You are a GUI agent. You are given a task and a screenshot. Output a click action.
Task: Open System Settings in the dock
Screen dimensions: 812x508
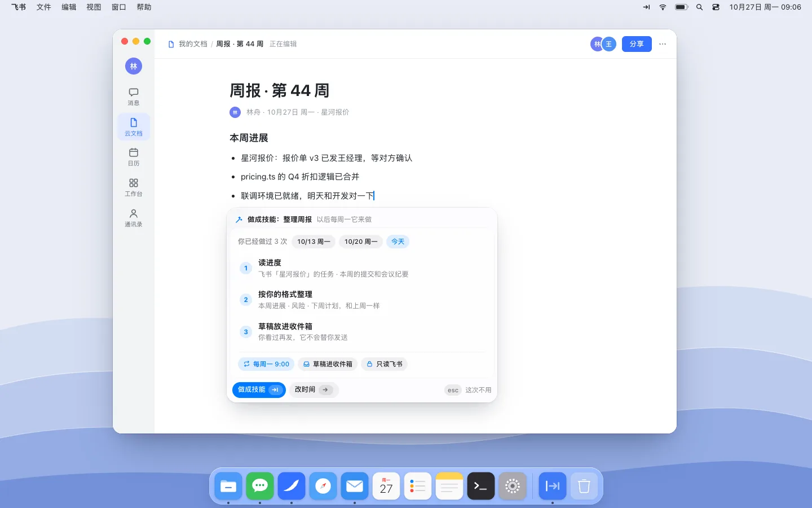click(513, 486)
